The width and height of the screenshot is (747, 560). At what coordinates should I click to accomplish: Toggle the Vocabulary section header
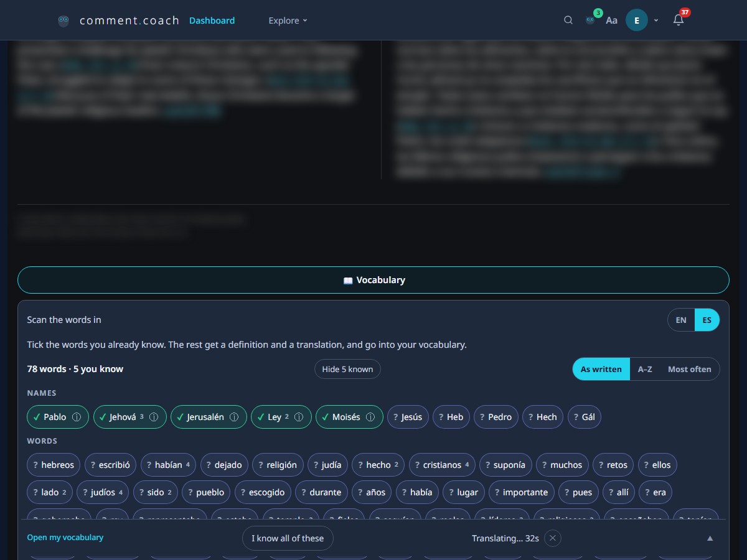pos(374,280)
